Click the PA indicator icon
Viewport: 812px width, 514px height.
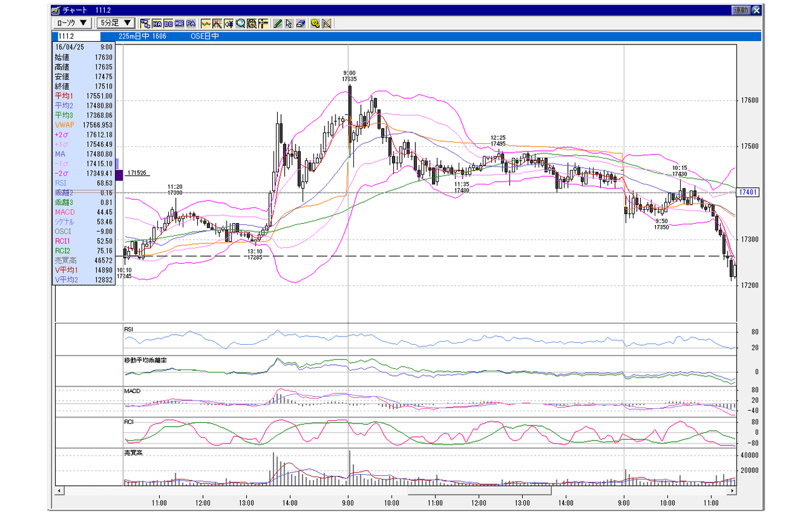point(191,23)
